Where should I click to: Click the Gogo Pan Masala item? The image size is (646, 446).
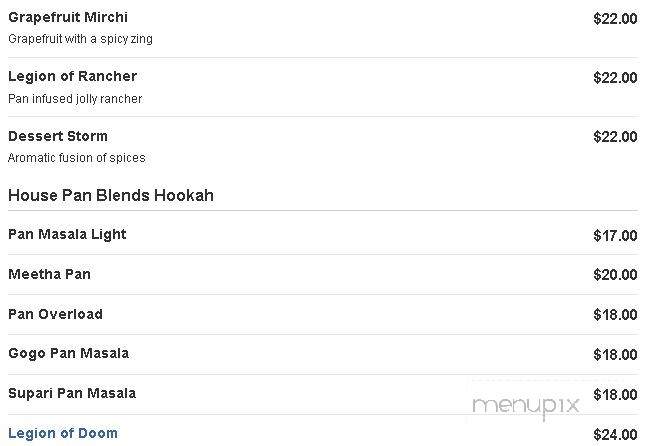[68, 354]
